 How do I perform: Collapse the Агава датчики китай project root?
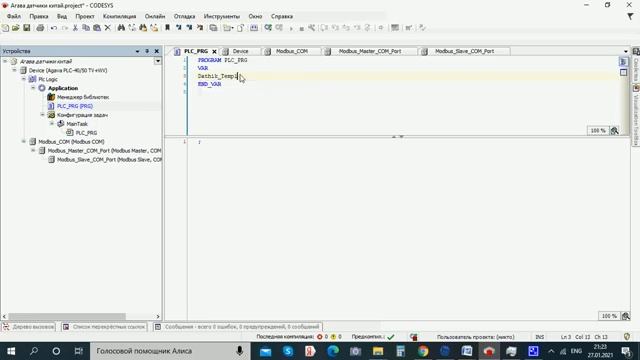[5, 61]
